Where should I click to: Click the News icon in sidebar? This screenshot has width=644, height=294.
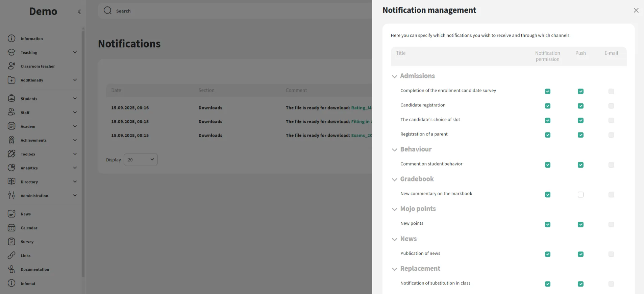click(11, 214)
